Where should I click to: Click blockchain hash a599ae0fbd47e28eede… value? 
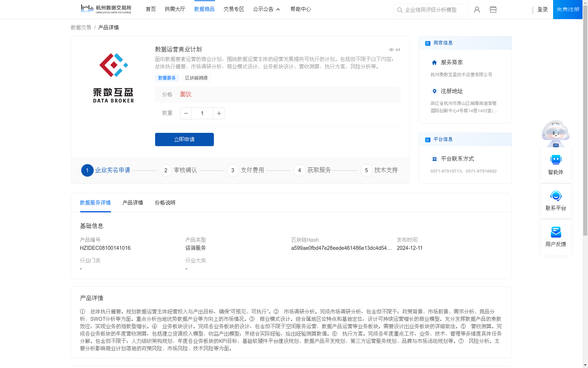pyautogui.click(x=341, y=248)
